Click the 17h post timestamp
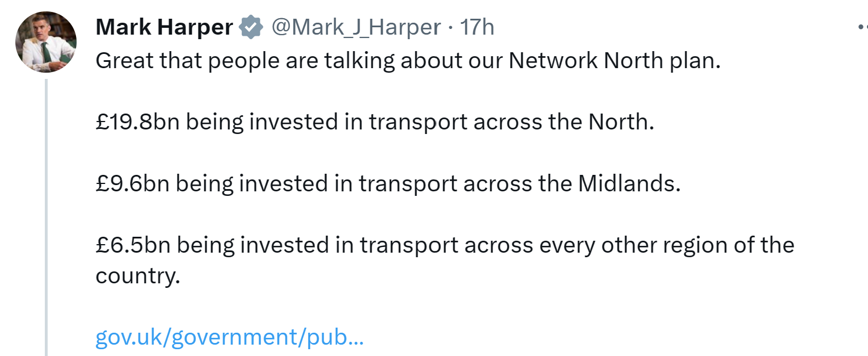Viewport: 868px width, 356px height. coord(477,27)
